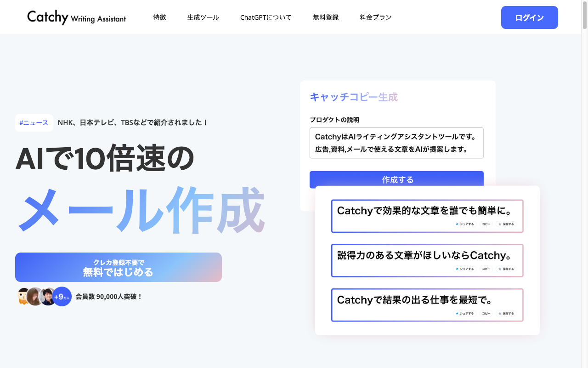Open the 料金プラン nav link
Viewport: 588px width, 368px height.
pyautogui.click(x=376, y=17)
